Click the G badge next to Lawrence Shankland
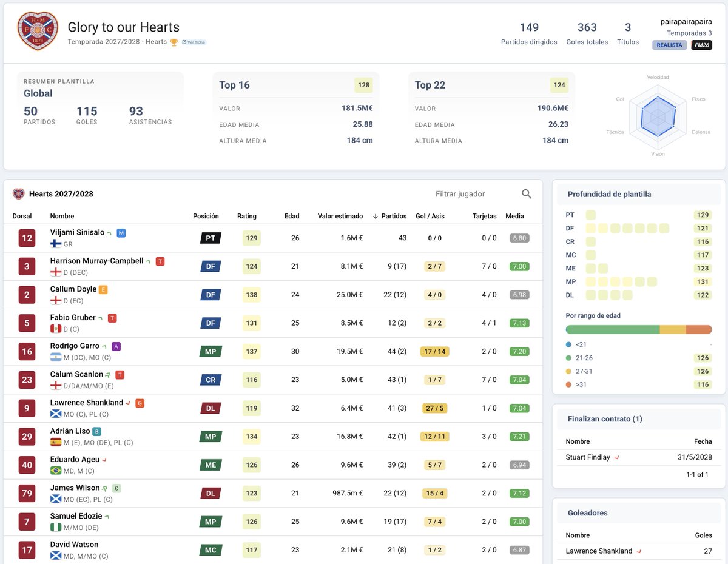This screenshot has width=728, height=564. click(140, 403)
